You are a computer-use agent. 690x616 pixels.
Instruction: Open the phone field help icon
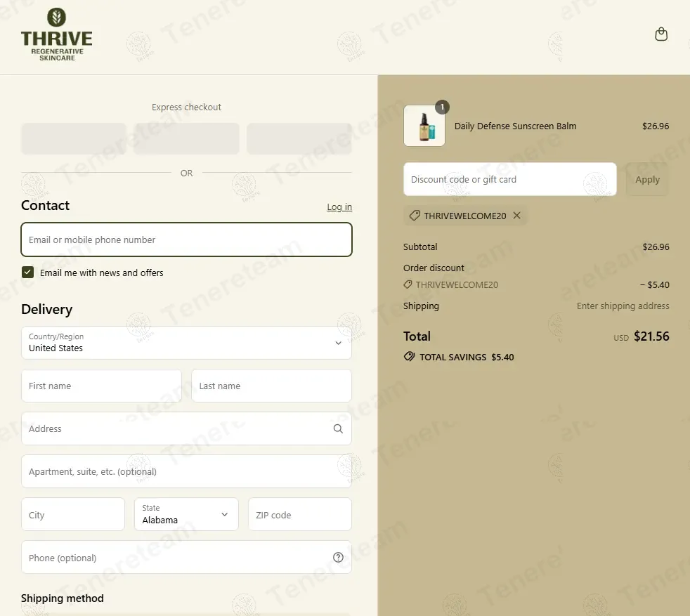(338, 558)
